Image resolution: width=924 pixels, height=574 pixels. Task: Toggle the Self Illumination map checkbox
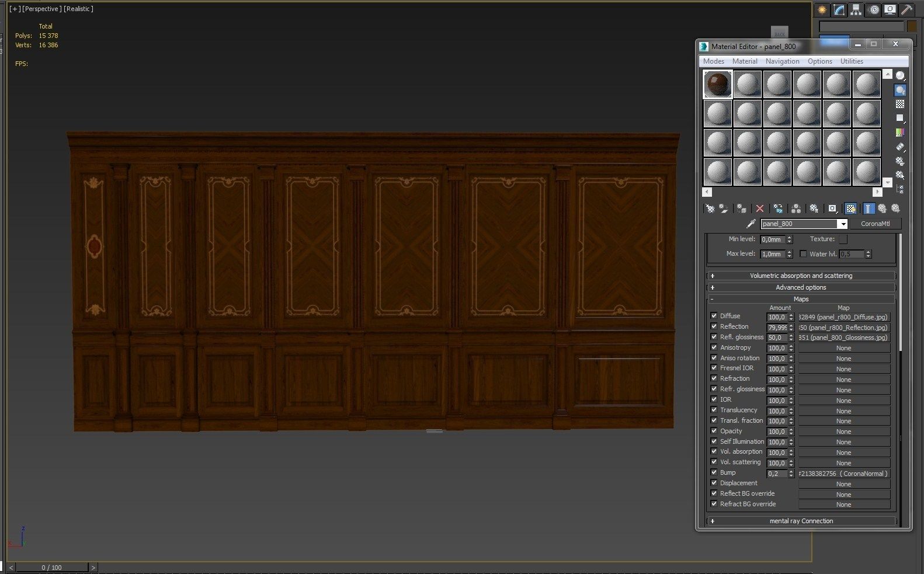pos(714,441)
